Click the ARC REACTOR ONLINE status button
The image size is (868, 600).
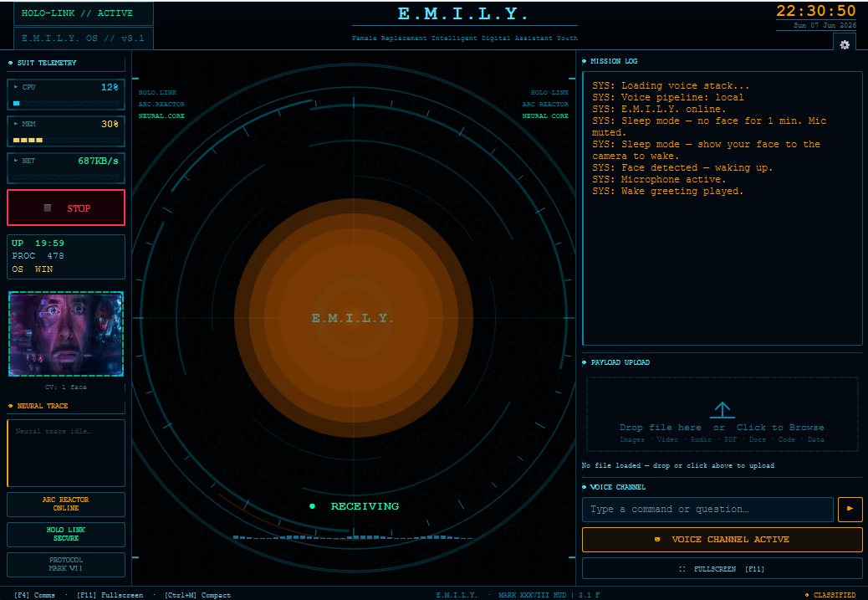click(66, 504)
